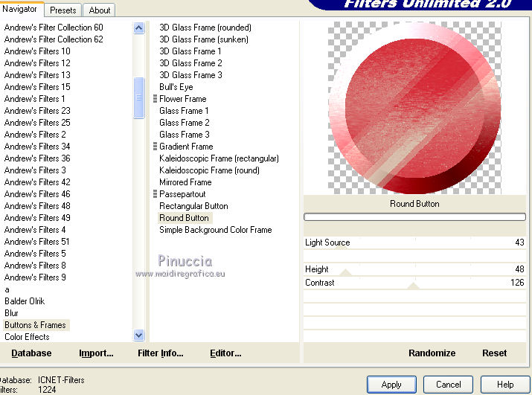Select Rectangular Button filter
532x395 pixels.
tap(193, 206)
